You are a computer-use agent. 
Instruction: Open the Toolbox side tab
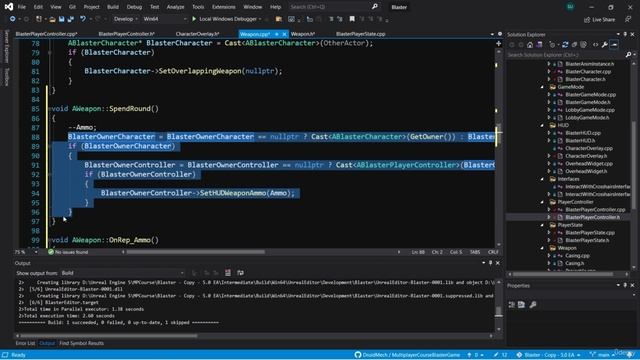7,77
